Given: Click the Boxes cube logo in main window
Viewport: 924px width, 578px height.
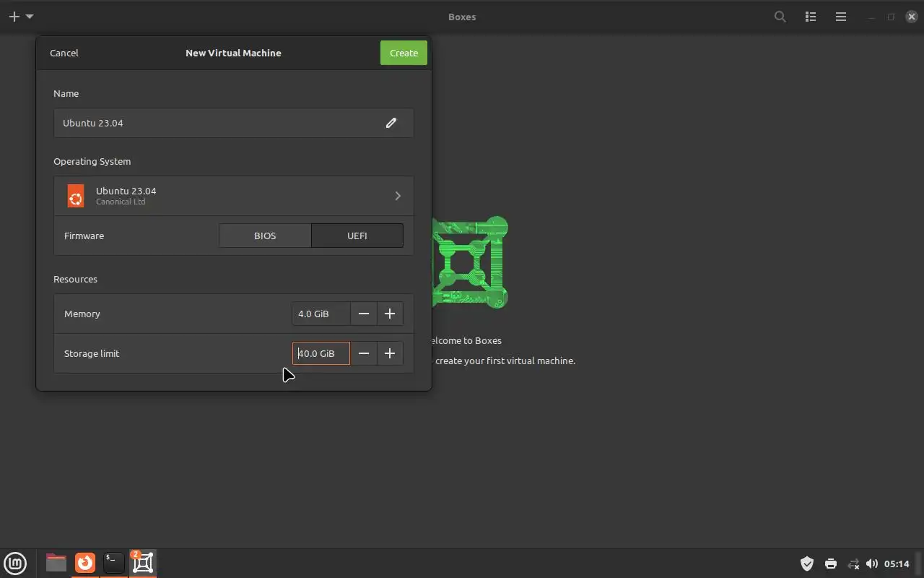Looking at the screenshot, I should pos(470,262).
